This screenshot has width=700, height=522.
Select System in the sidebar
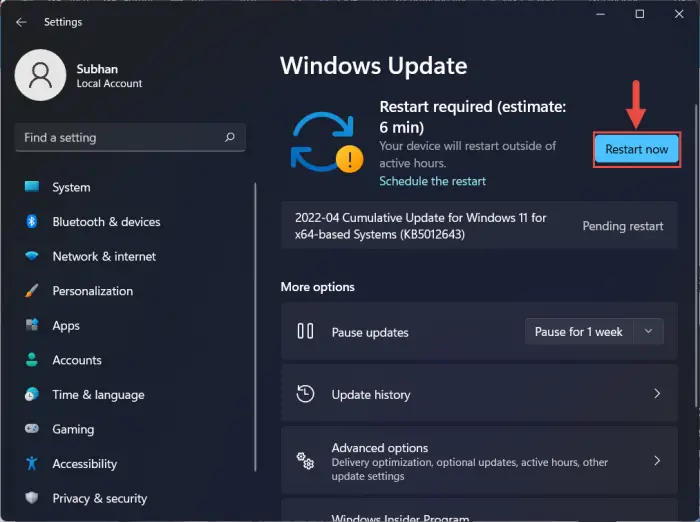[71, 187]
